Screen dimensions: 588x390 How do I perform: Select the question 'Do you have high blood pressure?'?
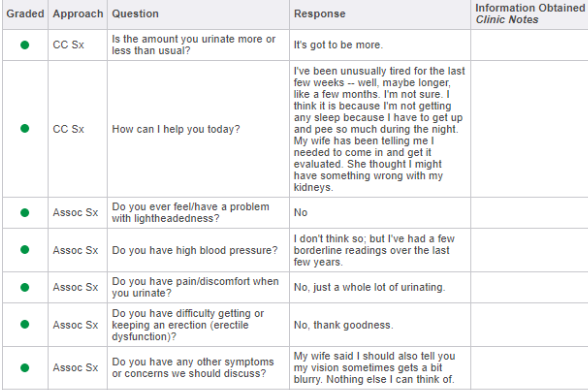click(x=195, y=250)
